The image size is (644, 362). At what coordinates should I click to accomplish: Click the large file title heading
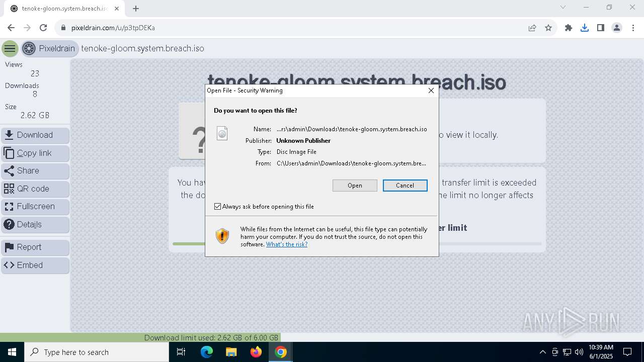point(357,82)
